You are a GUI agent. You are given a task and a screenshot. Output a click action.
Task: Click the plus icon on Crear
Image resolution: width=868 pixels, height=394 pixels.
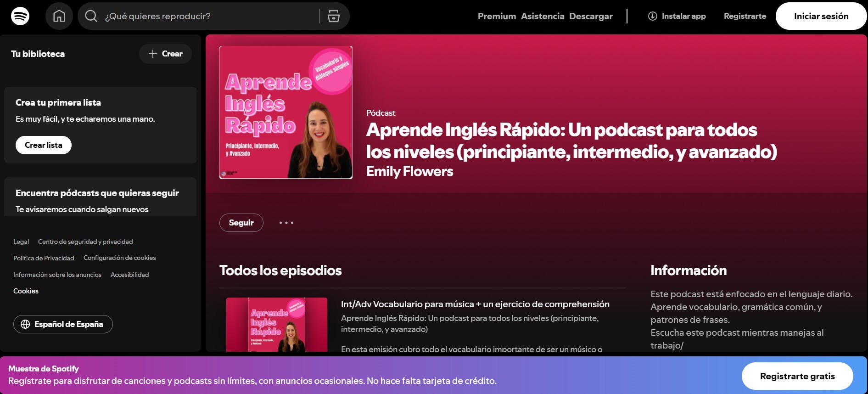(x=153, y=54)
